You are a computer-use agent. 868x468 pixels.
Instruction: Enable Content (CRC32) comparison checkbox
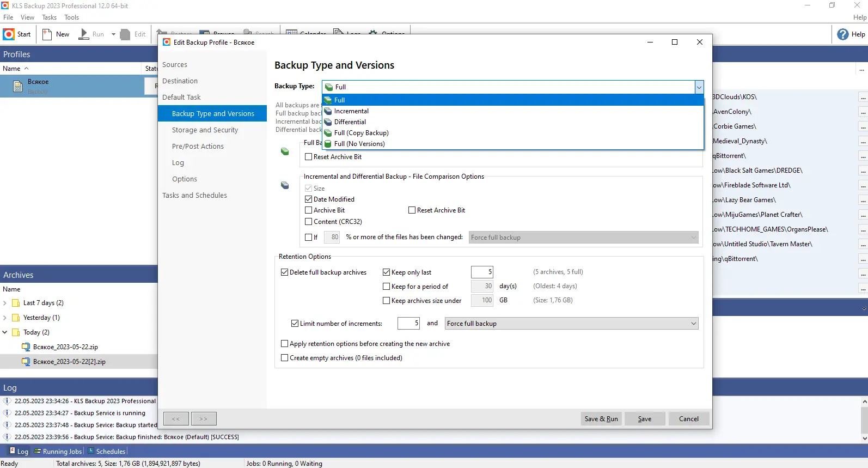[x=309, y=222]
